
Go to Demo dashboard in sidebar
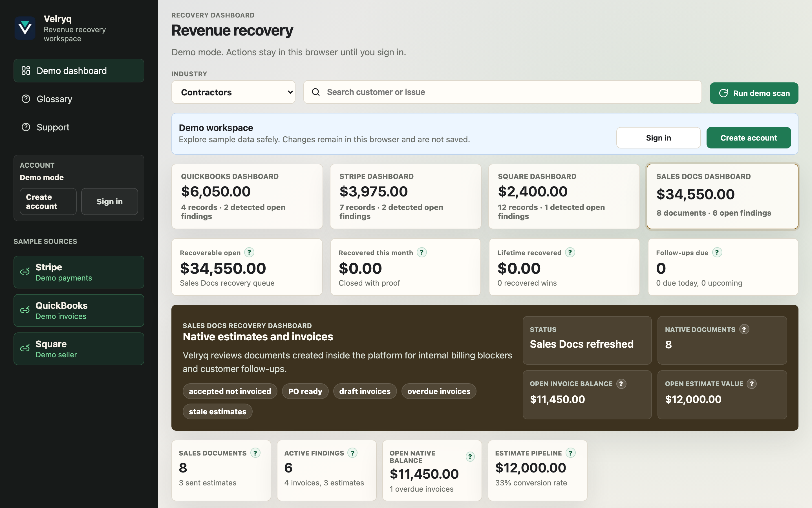(79, 71)
